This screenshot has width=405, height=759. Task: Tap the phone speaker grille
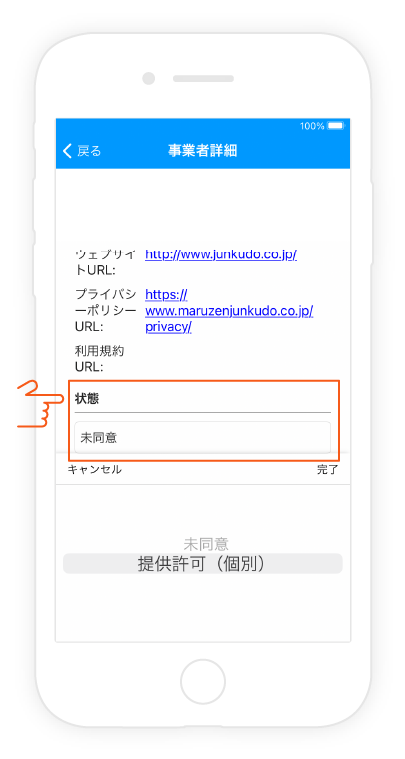203,78
